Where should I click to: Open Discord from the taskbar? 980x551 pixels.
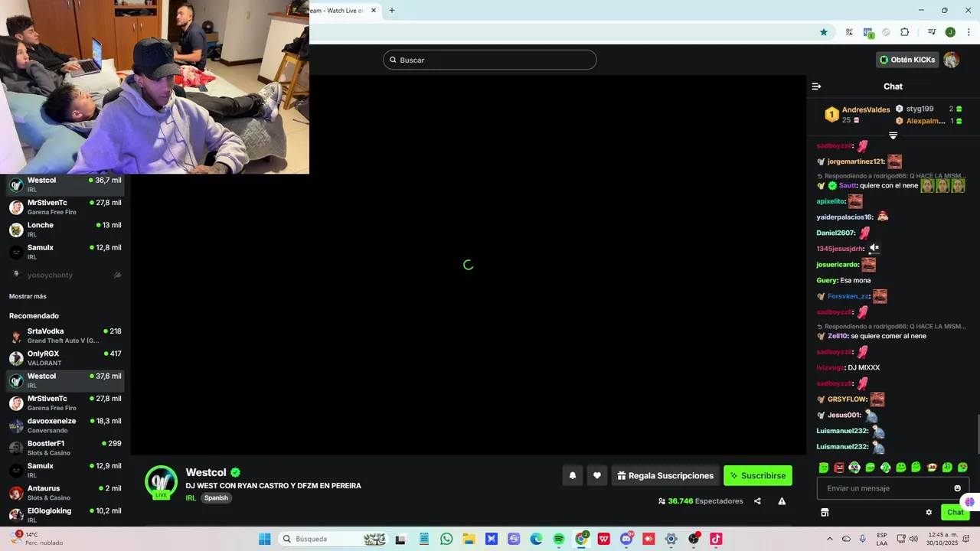pos(626,539)
